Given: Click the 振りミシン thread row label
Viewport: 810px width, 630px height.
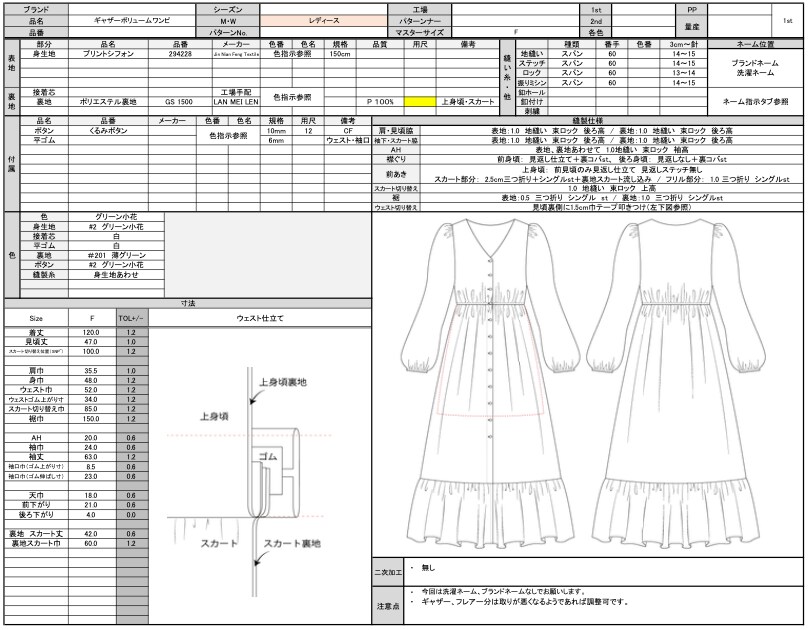Looking at the screenshot, I should (x=532, y=83).
